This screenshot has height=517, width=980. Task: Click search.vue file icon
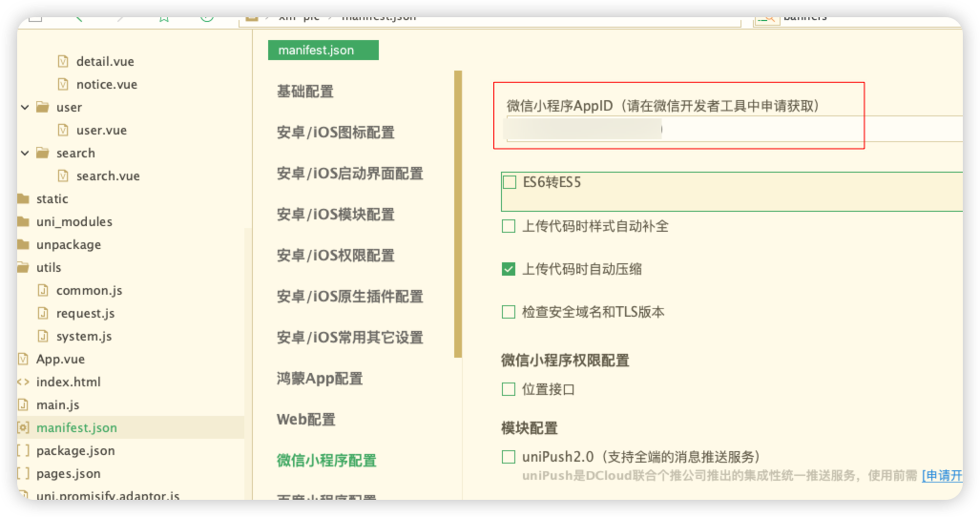(x=62, y=176)
